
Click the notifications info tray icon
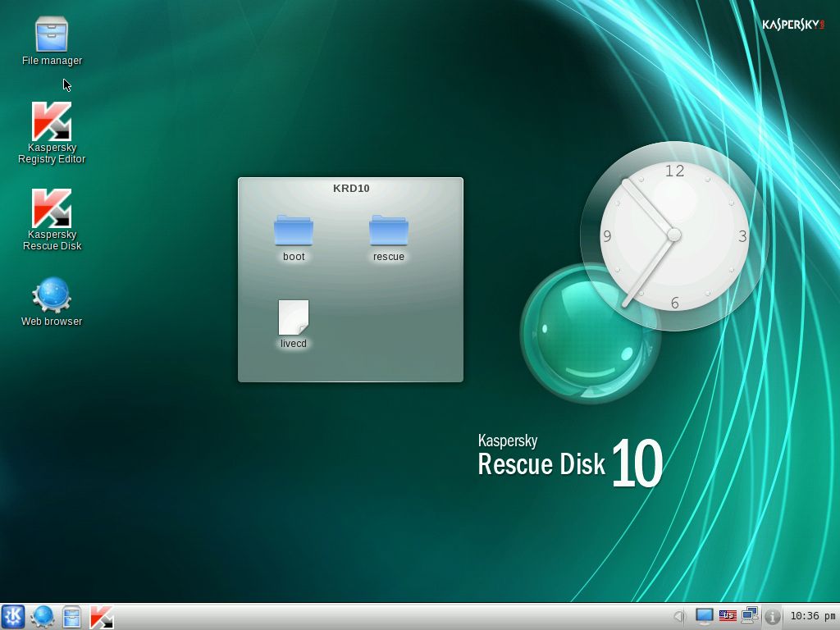click(x=772, y=617)
